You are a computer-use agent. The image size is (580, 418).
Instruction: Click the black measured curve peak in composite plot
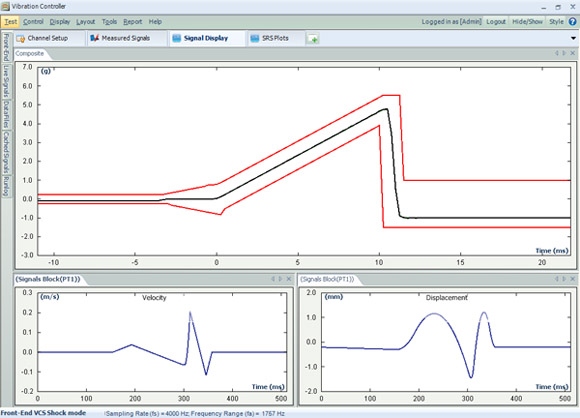pyautogui.click(x=386, y=109)
